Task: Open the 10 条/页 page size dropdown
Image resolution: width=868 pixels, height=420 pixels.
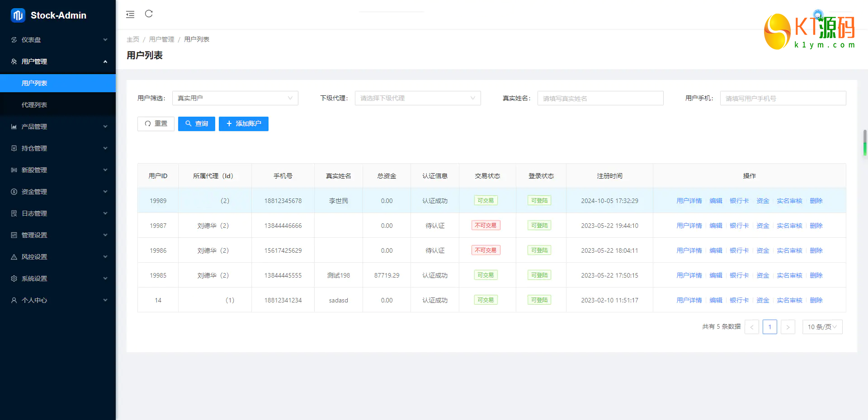Action: click(x=822, y=327)
